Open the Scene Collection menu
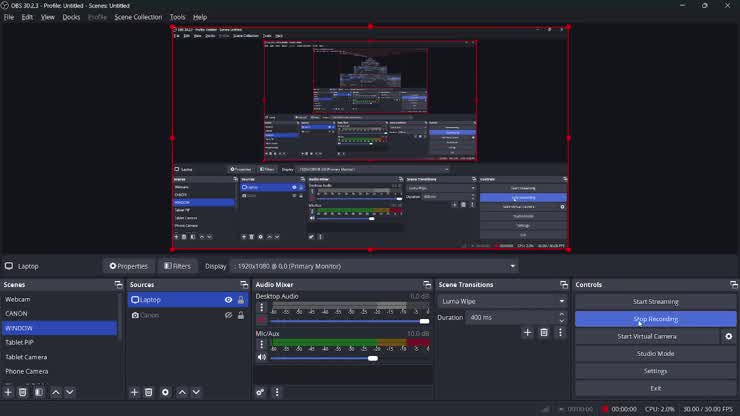This screenshot has height=416, width=740. coord(138,17)
